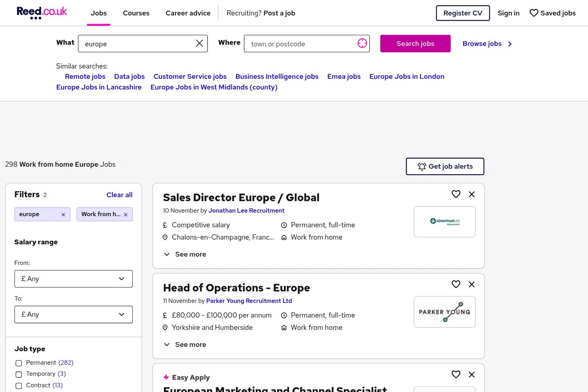
Task: Clear the 'europe' search text with X icon
Action: tap(200, 44)
